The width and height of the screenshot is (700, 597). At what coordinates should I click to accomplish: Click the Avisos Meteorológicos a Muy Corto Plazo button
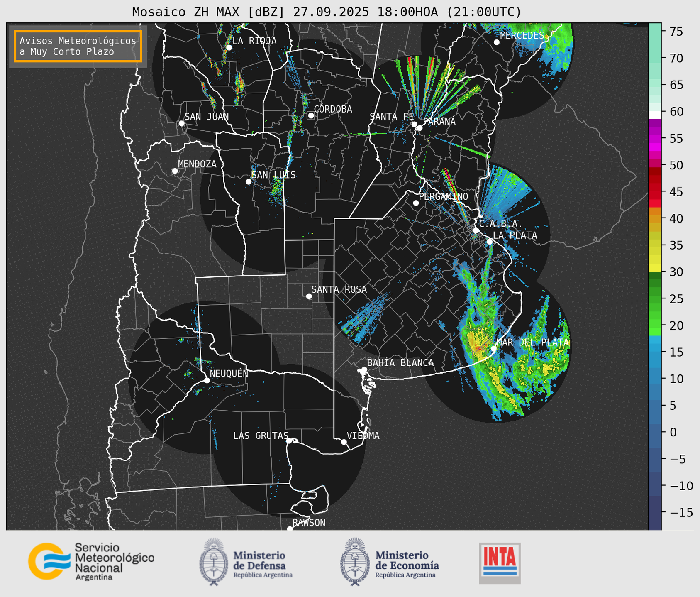click(x=78, y=46)
